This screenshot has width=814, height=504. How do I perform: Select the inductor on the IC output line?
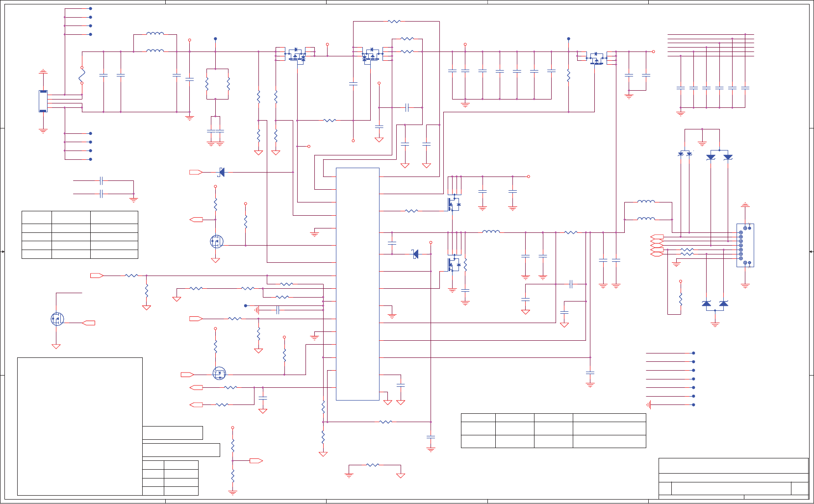(491, 231)
